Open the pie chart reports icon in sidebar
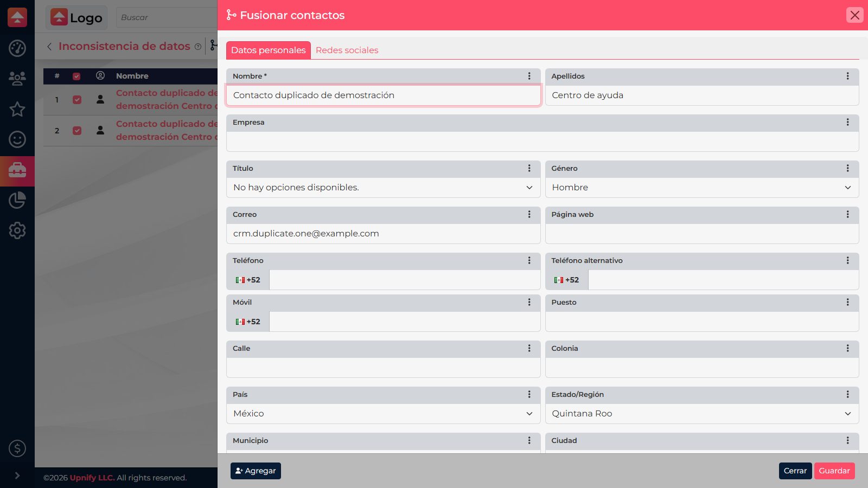868x488 pixels. [x=17, y=200]
